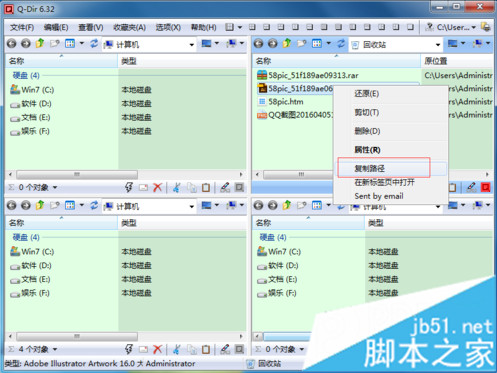Open C:\User... path dropdown in main toolbar

coord(473,27)
